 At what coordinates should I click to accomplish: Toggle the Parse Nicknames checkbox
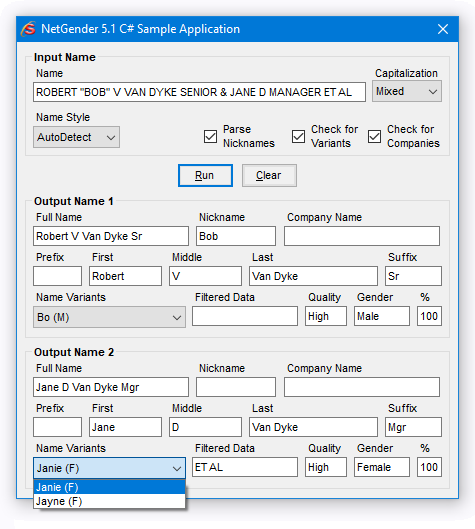tap(210, 137)
